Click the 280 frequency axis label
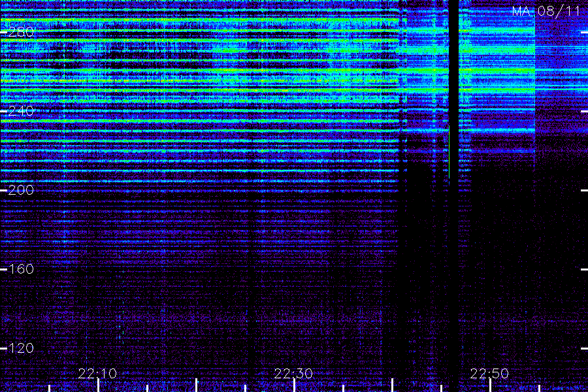This screenshot has height=392, width=588. coord(21,32)
